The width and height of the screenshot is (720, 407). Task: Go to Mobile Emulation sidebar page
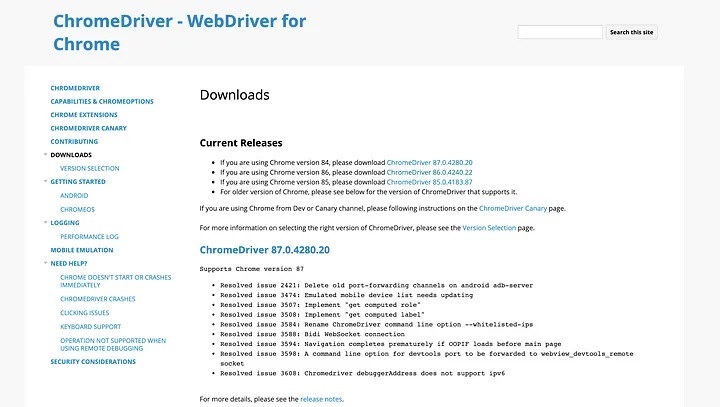82,250
